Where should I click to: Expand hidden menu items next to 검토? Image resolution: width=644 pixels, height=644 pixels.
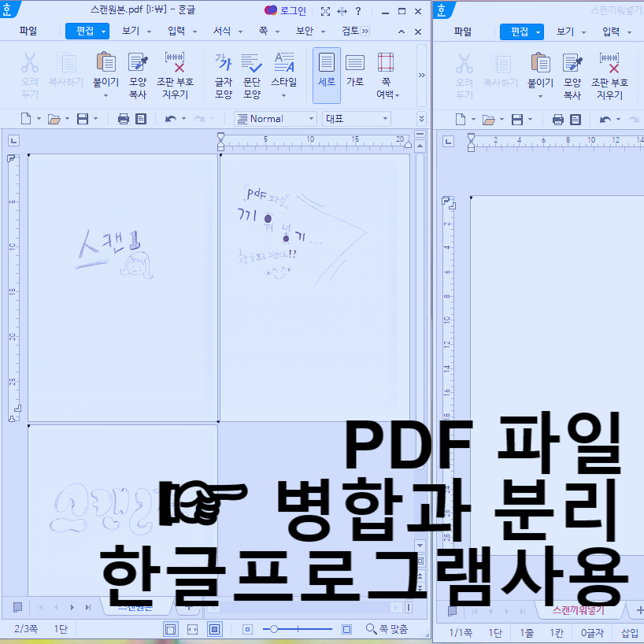tap(365, 31)
